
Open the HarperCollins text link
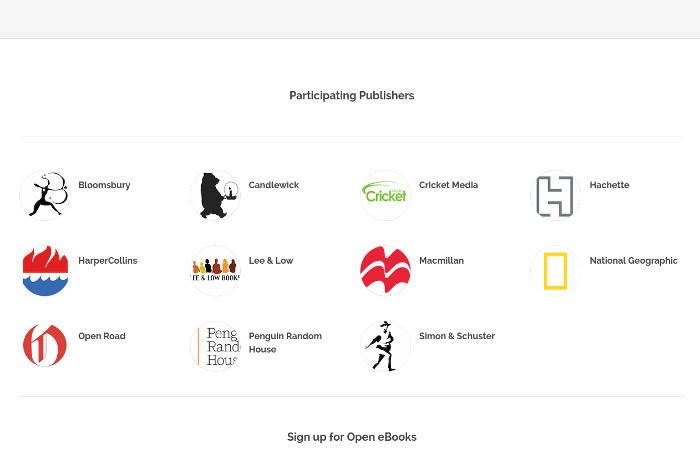pos(107,261)
